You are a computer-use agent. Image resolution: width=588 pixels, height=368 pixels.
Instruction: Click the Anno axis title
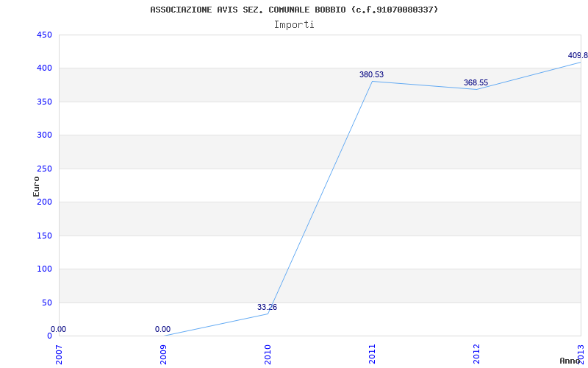pos(570,361)
